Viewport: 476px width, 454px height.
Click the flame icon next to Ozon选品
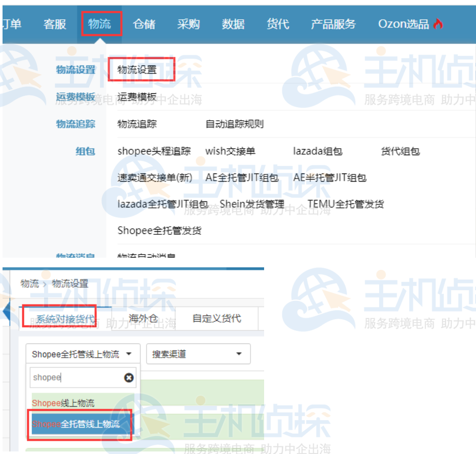(438, 24)
